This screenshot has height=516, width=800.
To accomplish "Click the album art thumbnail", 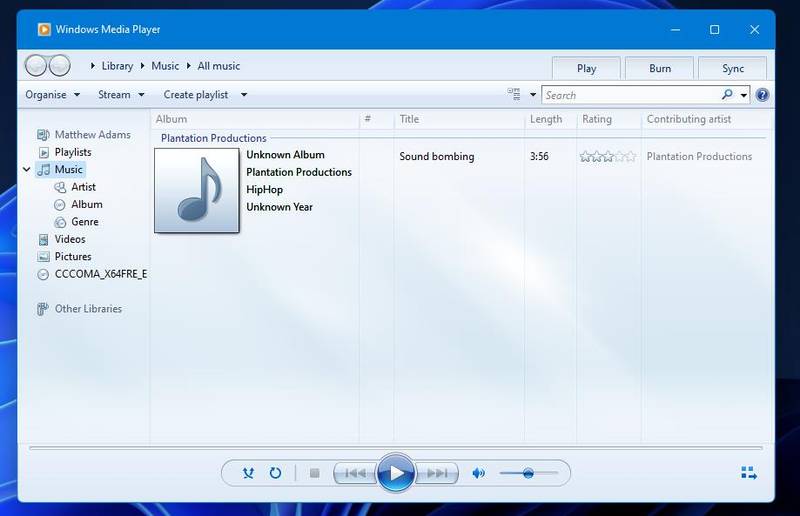I will 197,190.
